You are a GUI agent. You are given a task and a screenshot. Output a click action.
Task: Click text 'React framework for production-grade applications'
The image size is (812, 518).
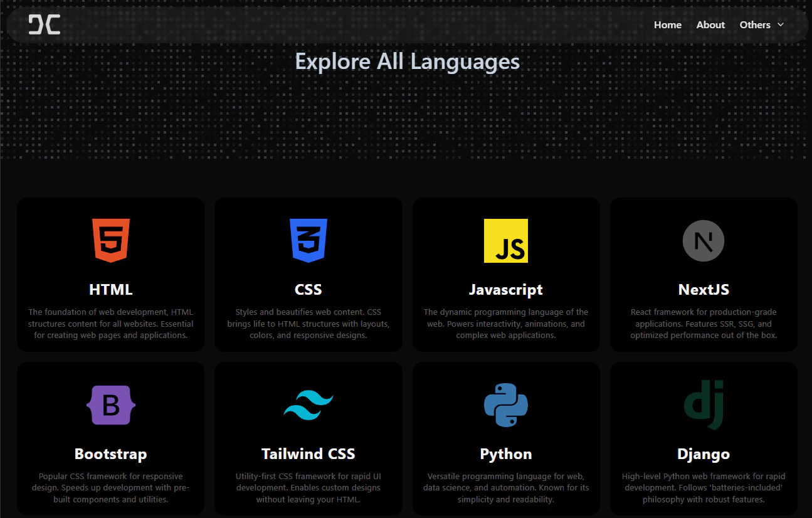click(x=704, y=318)
